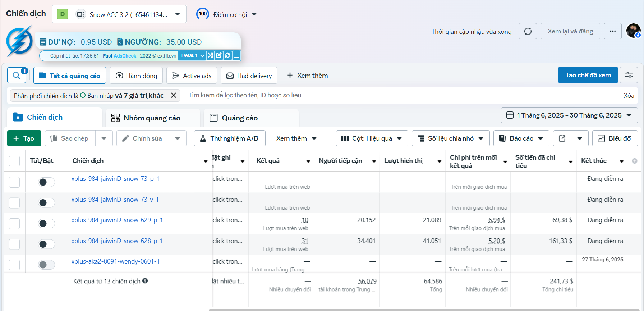644x311 pixels.
Task: Click the opportunity score 100 circle
Action: [x=203, y=14]
